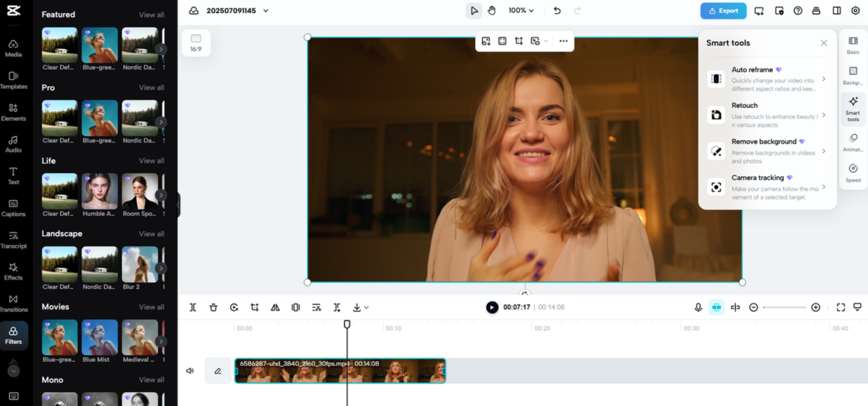Image resolution: width=868 pixels, height=406 pixels.
Task: Split the clip at the playhead
Action: coord(193,307)
